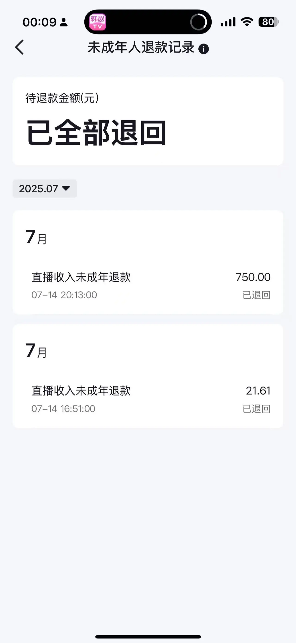296x644 pixels.
Task: Open the info icon beside the title
Action: [203, 49]
